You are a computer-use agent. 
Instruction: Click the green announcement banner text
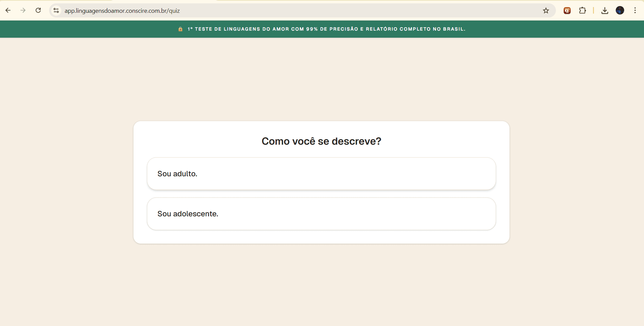(326, 29)
